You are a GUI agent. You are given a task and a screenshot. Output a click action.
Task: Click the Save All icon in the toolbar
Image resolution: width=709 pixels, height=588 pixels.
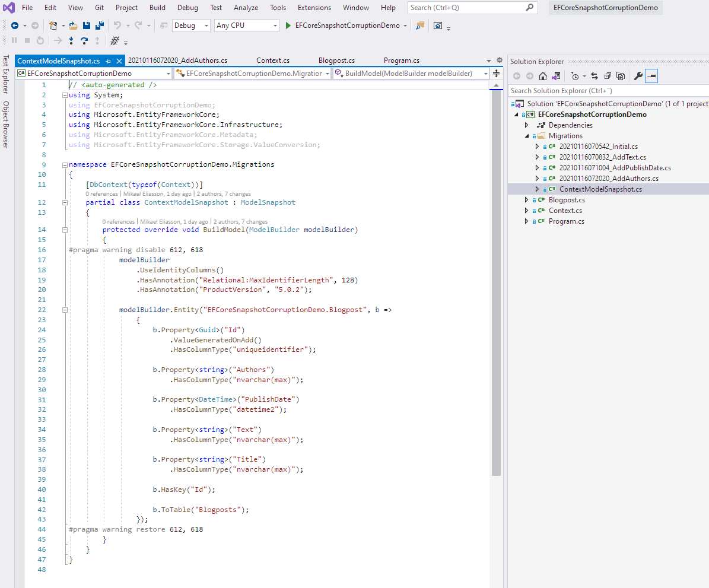tap(99, 25)
